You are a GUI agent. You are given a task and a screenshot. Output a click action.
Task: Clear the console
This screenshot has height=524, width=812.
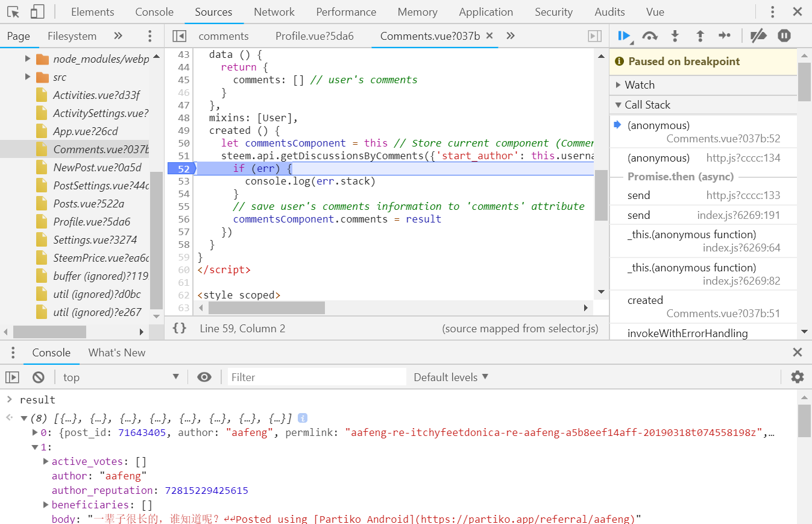39,377
